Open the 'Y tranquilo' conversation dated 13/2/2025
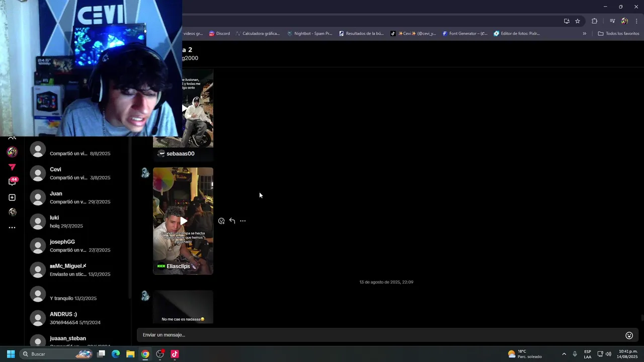644x362 pixels. (76, 294)
